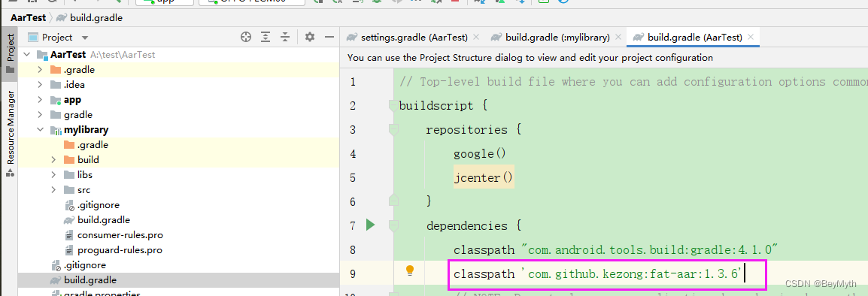Select the .idea folder row

(x=178, y=85)
